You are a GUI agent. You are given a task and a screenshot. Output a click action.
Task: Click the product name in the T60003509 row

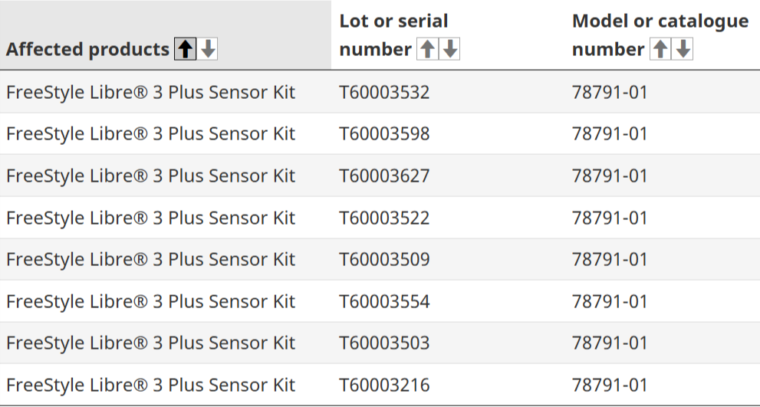pyautogui.click(x=151, y=260)
